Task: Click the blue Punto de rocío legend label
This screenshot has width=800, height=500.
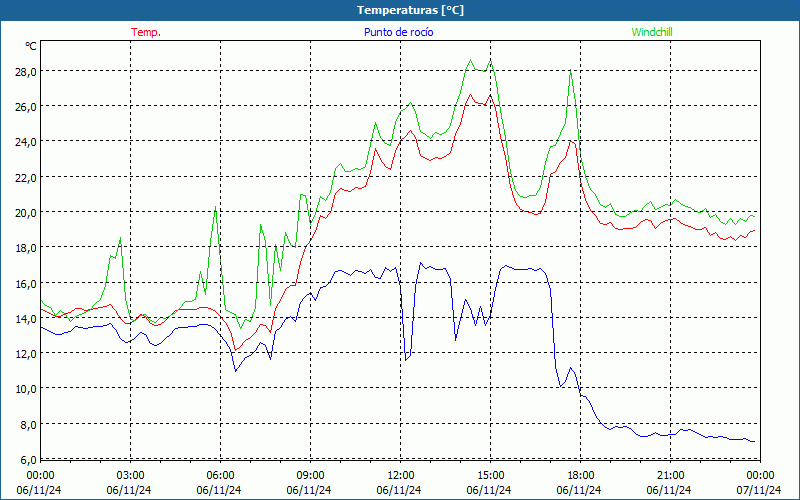Action: pyautogui.click(x=398, y=32)
